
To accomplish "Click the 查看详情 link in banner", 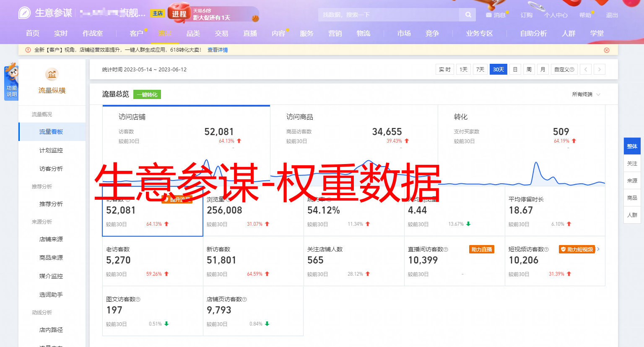I will point(218,50).
